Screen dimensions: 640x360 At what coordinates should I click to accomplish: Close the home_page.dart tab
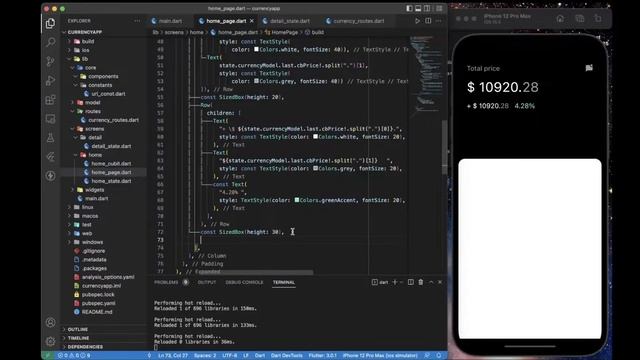coord(252,21)
